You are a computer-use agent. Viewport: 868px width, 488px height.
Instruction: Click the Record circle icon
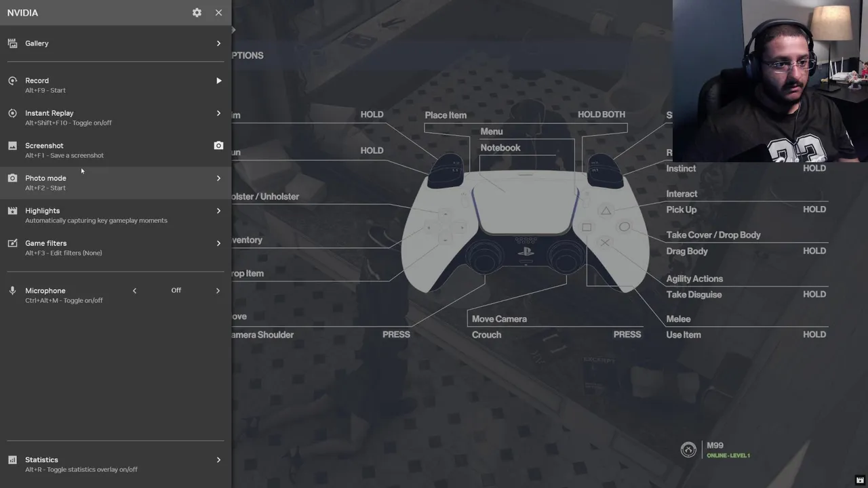[12, 81]
